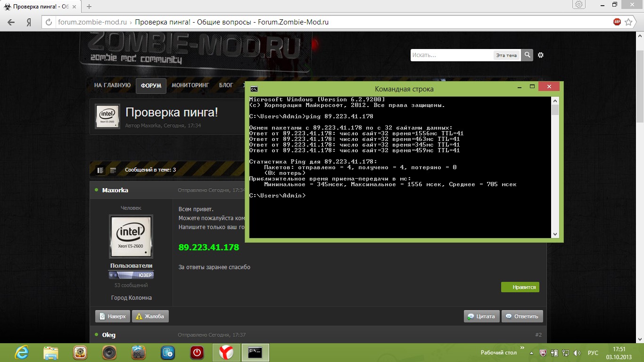Click the Command Prompt vertical scrollbar thumb

click(555, 110)
